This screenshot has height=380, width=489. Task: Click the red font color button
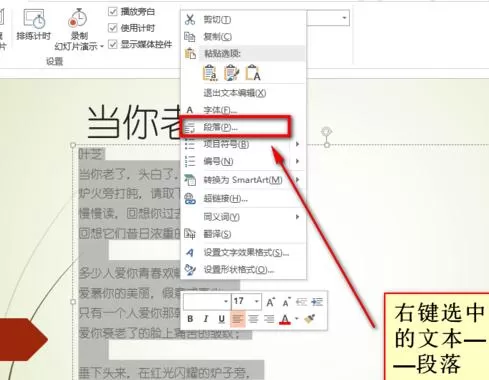point(285,319)
